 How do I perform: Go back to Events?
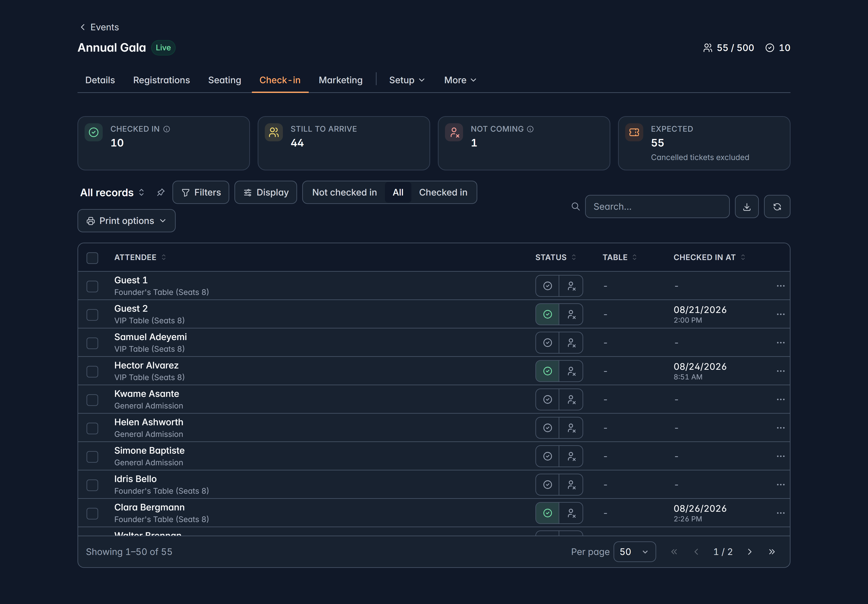click(x=99, y=27)
